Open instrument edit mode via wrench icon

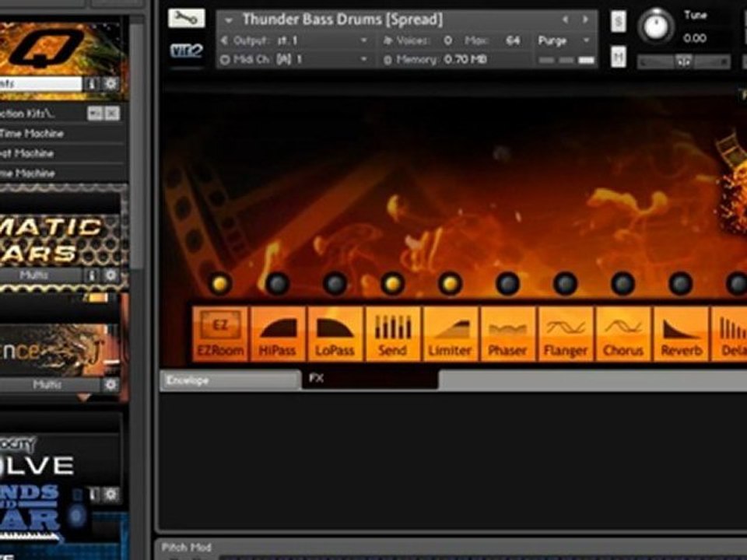pos(186,18)
